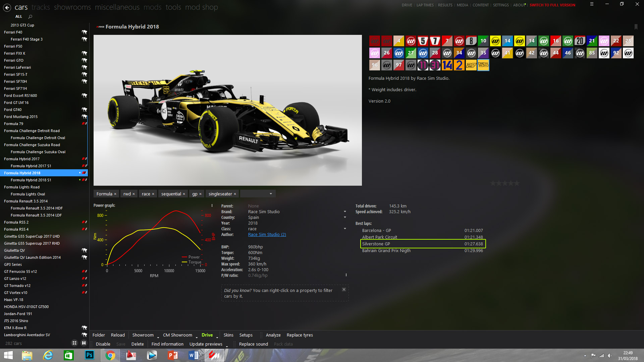Choose the number 44 skin icon
This screenshot has width=644, height=362.
click(x=556, y=53)
